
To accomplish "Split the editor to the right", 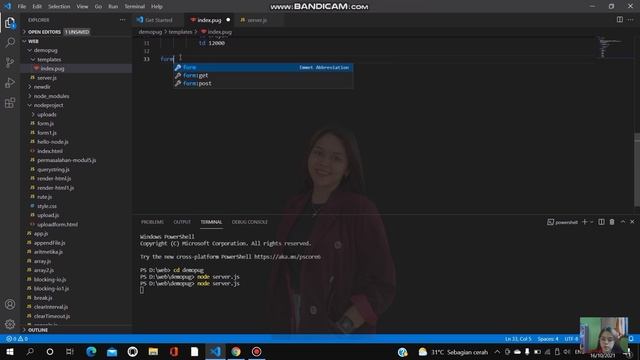I will pos(620,20).
